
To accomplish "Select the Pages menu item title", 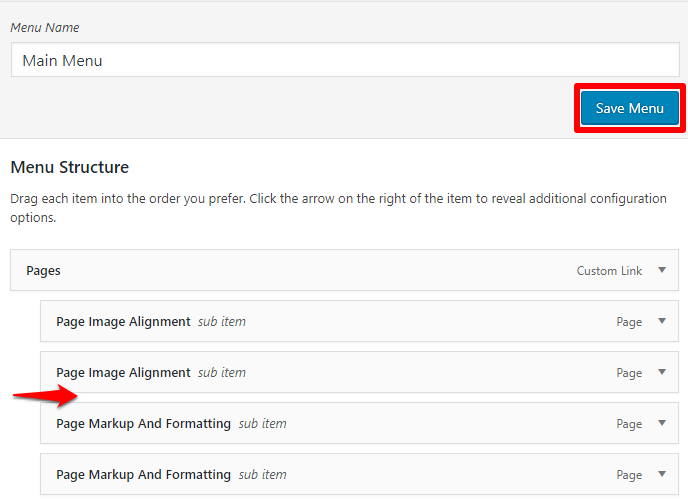I will pos(43,270).
